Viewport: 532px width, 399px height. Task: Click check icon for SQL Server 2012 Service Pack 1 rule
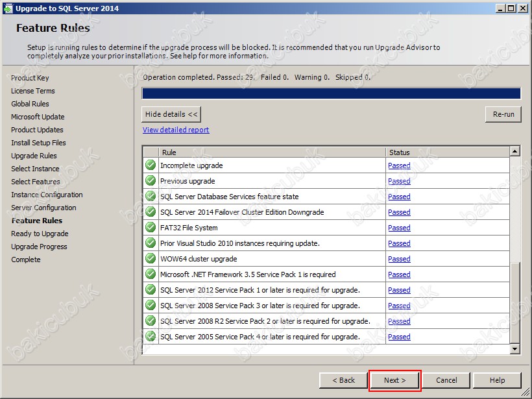click(151, 290)
